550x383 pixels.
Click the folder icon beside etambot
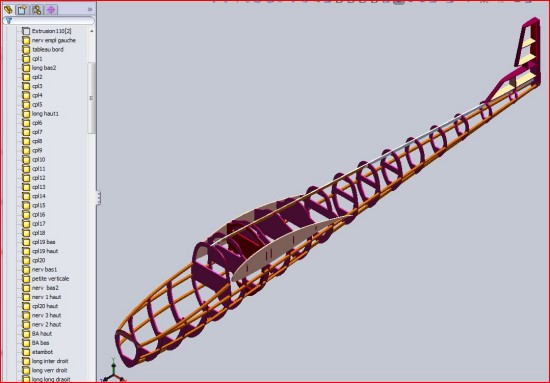[x=26, y=352]
